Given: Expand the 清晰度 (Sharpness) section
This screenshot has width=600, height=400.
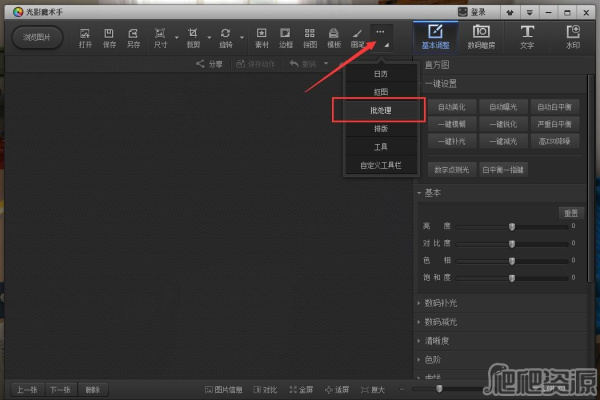Looking at the screenshot, I should (x=437, y=338).
